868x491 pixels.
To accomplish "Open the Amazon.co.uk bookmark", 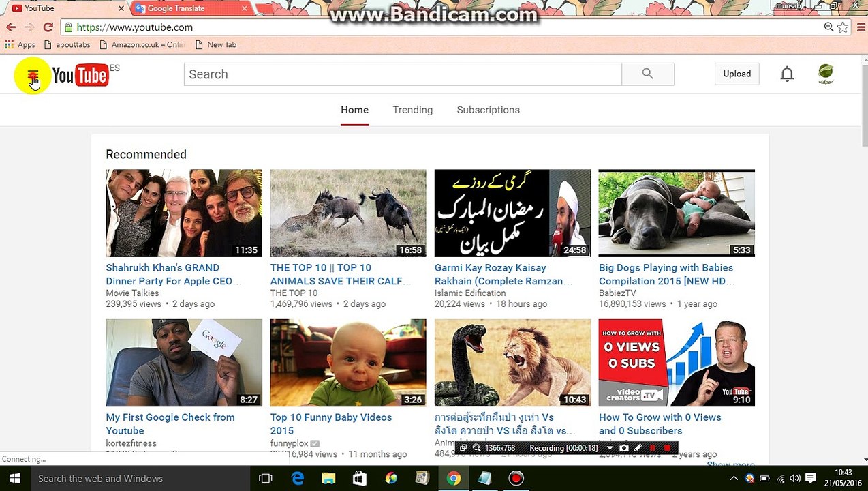I will tap(142, 44).
